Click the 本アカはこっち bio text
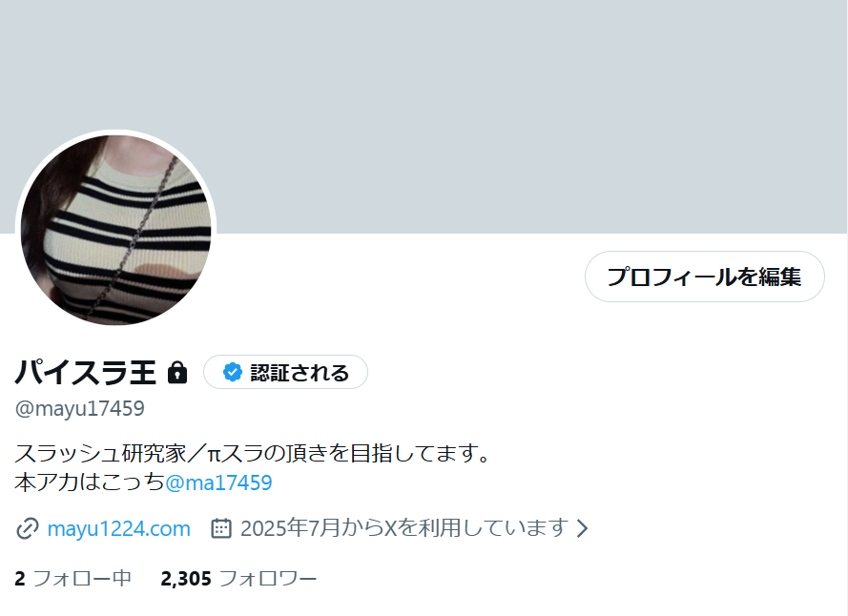Viewport: 848px width, 616px height. (90, 483)
